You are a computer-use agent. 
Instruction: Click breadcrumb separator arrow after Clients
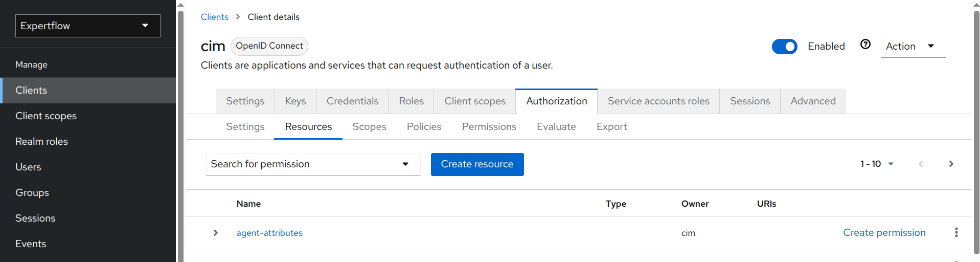238,17
